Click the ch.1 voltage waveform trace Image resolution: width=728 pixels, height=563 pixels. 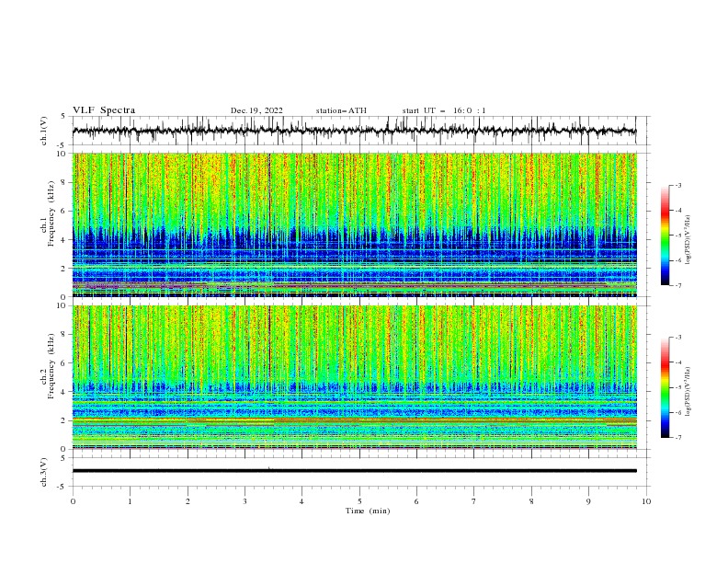(x=354, y=131)
